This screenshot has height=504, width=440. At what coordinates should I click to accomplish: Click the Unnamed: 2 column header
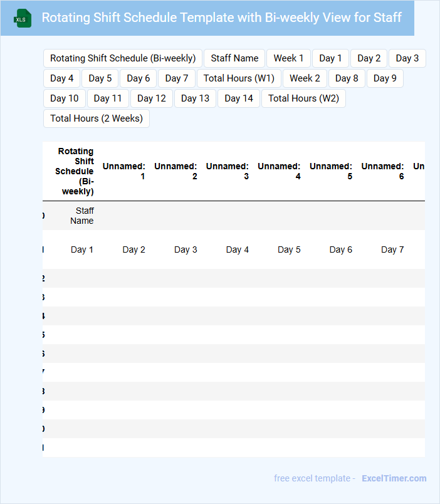click(175, 171)
